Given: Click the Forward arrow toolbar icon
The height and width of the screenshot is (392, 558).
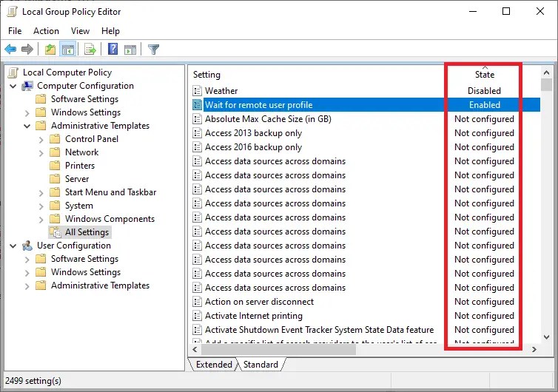Looking at the screenshot, I should [x=27, y=49].
